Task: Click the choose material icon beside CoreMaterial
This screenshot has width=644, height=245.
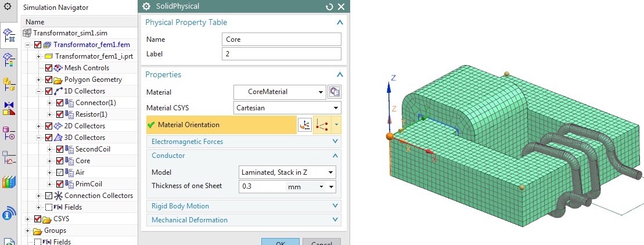Action: click(x=334, y=92)
